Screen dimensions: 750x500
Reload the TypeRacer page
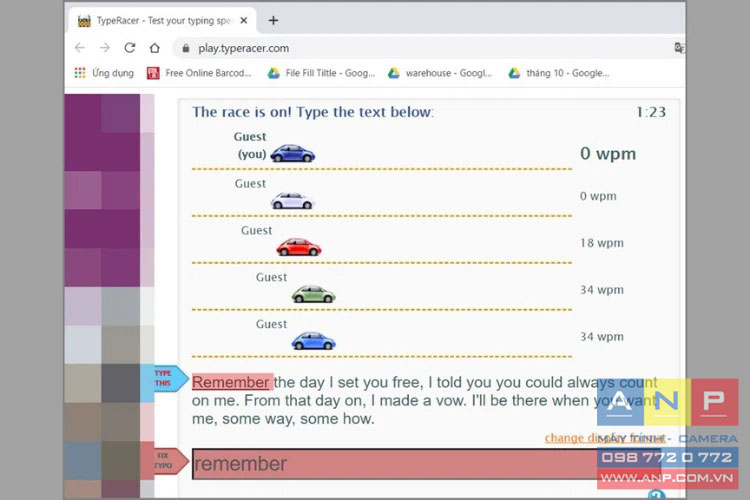pyautogui.click(x=130, y=48)
